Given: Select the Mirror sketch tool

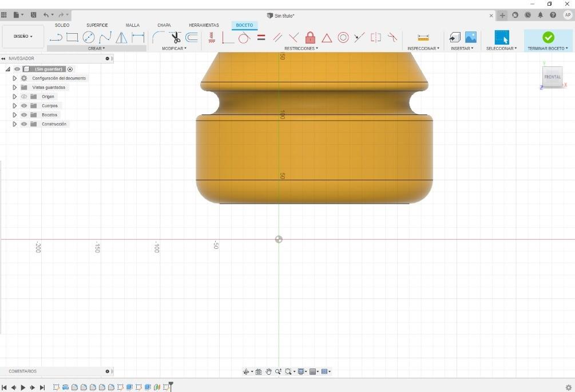Looking at the screenshot, I should coord(121,37).
